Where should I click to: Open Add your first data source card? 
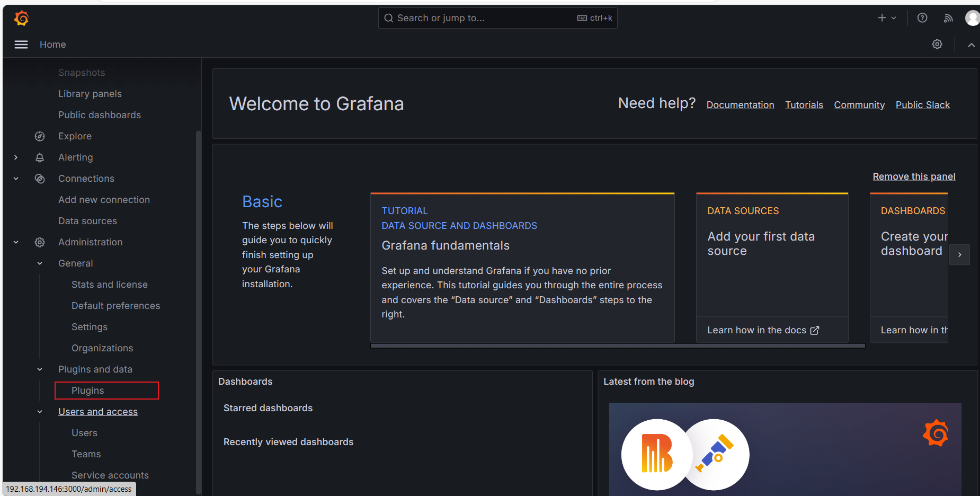click(772, 268)
